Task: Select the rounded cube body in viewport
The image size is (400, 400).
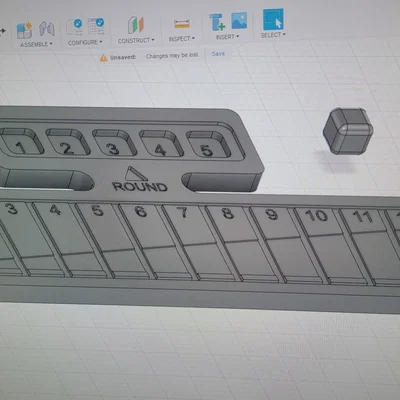Action: 348,131
